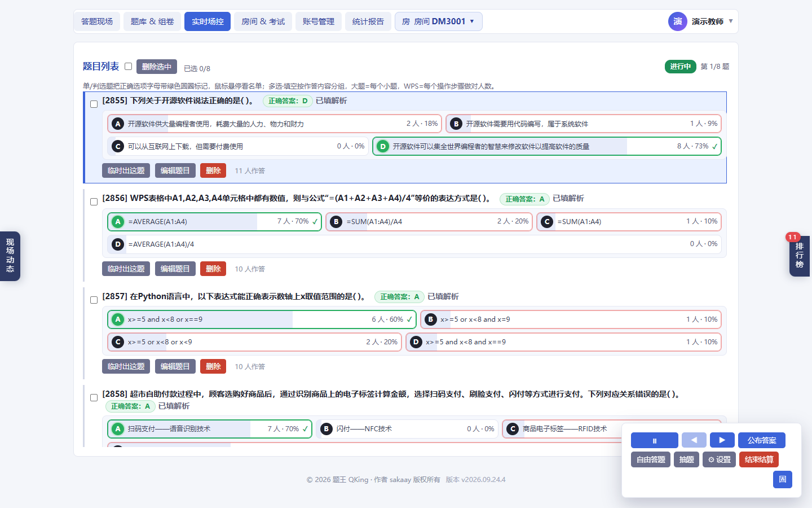Click 编辑题目 under question 2855
Screen dimensions: 812x508
[x=175, y=170]
